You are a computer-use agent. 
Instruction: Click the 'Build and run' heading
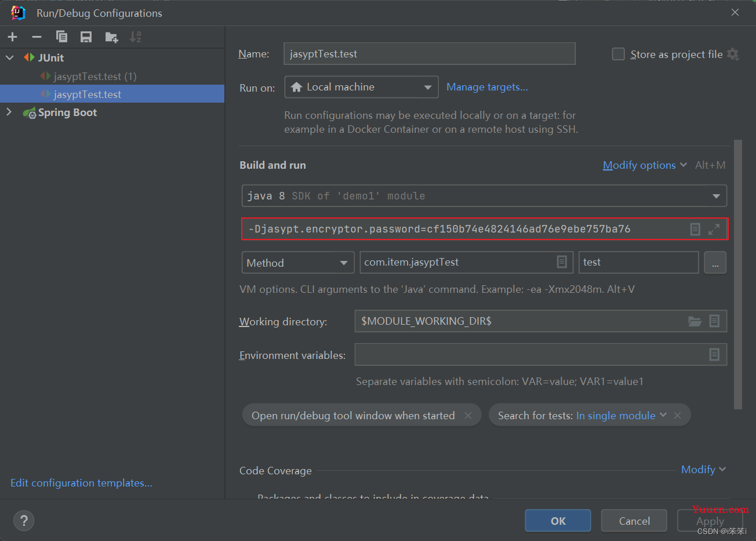[x=272, y=165]
